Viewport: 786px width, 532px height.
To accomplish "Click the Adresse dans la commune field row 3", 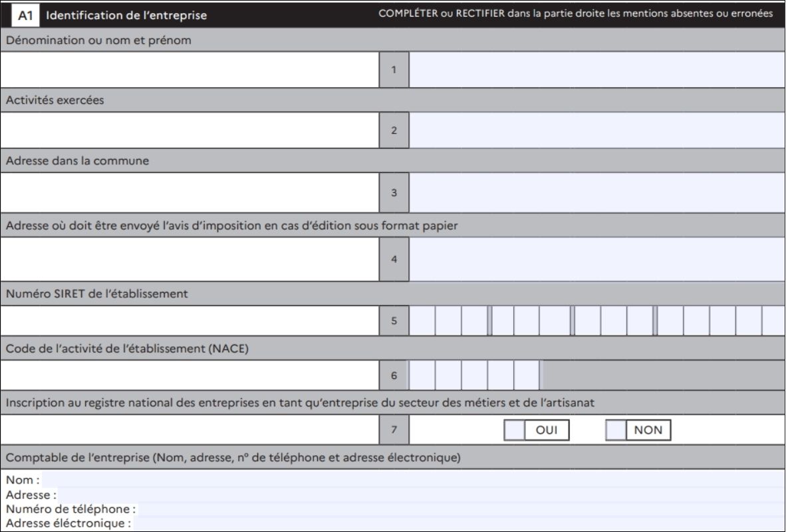I will pos(596,192).
